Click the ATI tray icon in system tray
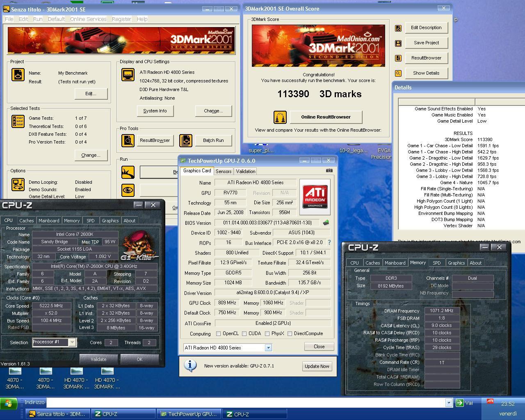 point(490,401)
